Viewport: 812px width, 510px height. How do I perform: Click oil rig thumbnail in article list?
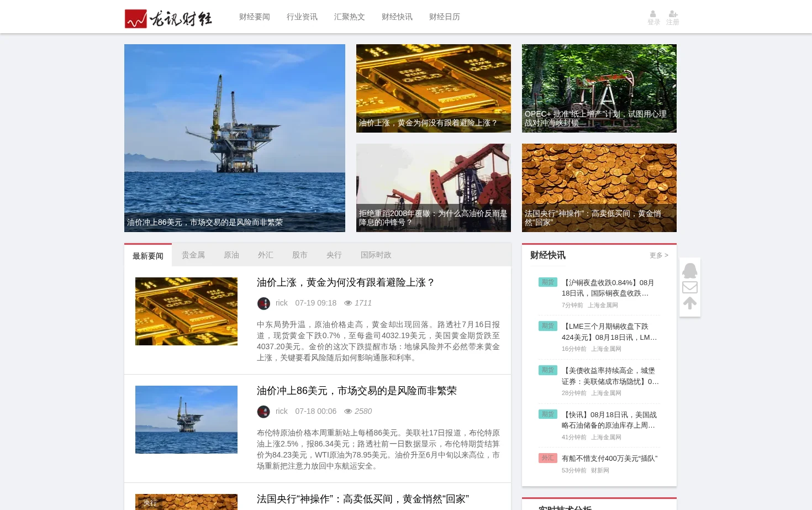tap(186, 419)
